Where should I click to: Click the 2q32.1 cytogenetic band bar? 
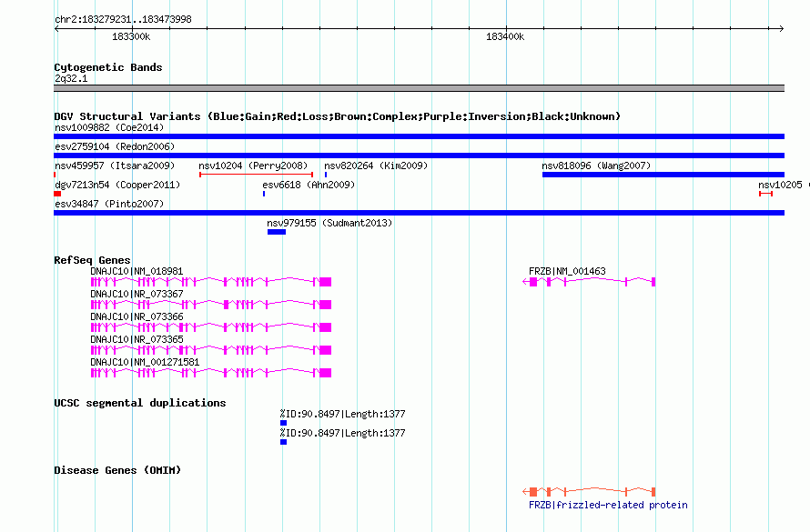419,88
